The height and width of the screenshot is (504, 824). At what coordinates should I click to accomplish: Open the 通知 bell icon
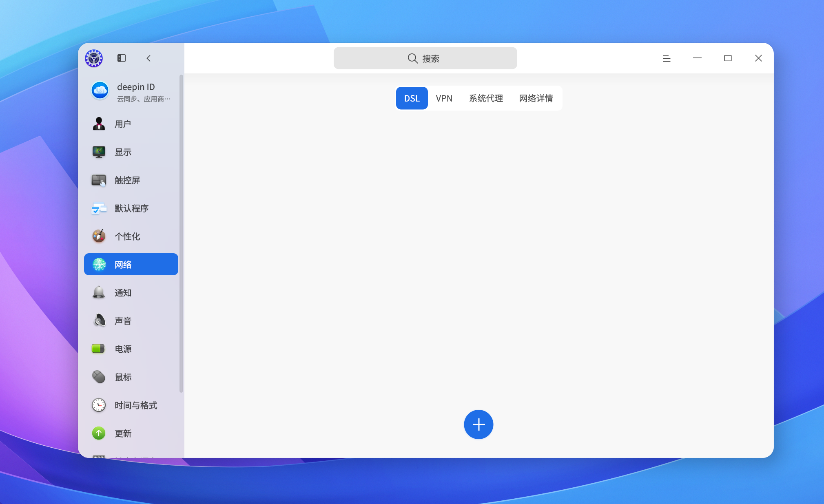(x=99, y=292)
